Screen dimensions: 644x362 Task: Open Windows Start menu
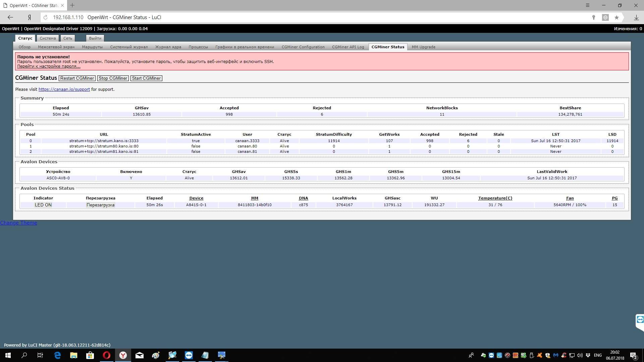(8, 355)
